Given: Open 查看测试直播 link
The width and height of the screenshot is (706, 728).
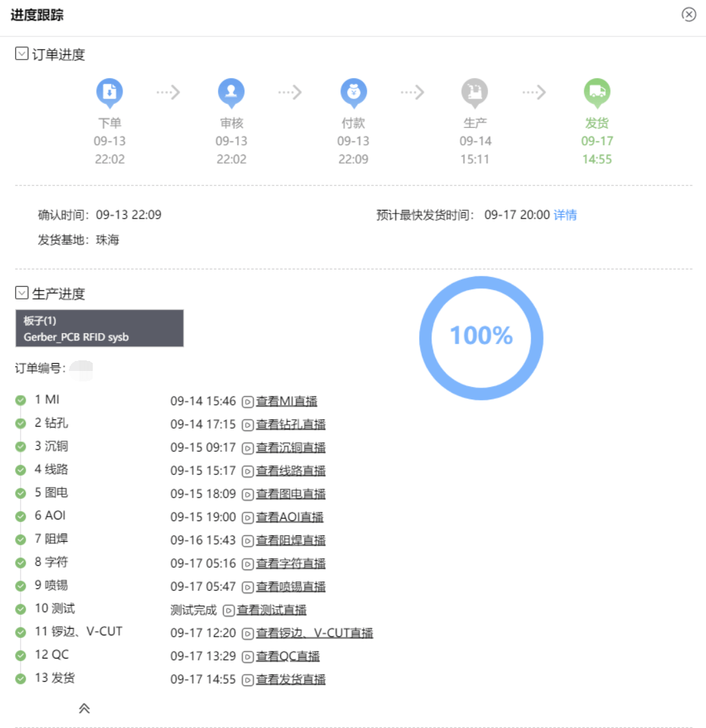Looking at the screenshot, I should pos(272,610).
